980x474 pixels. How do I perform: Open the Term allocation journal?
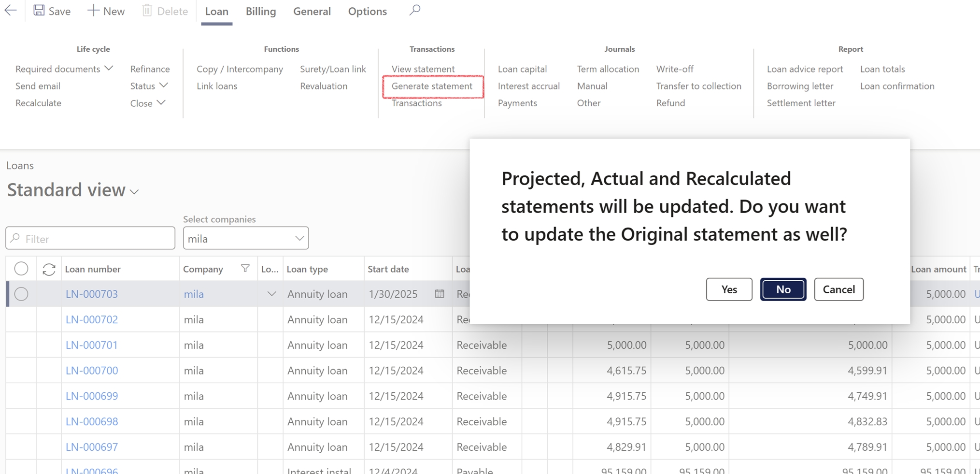[608, 69]
